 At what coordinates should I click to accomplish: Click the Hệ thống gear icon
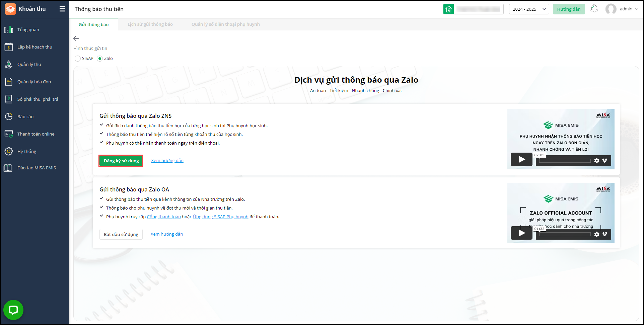pyautogui.click(x=9, y=151)
